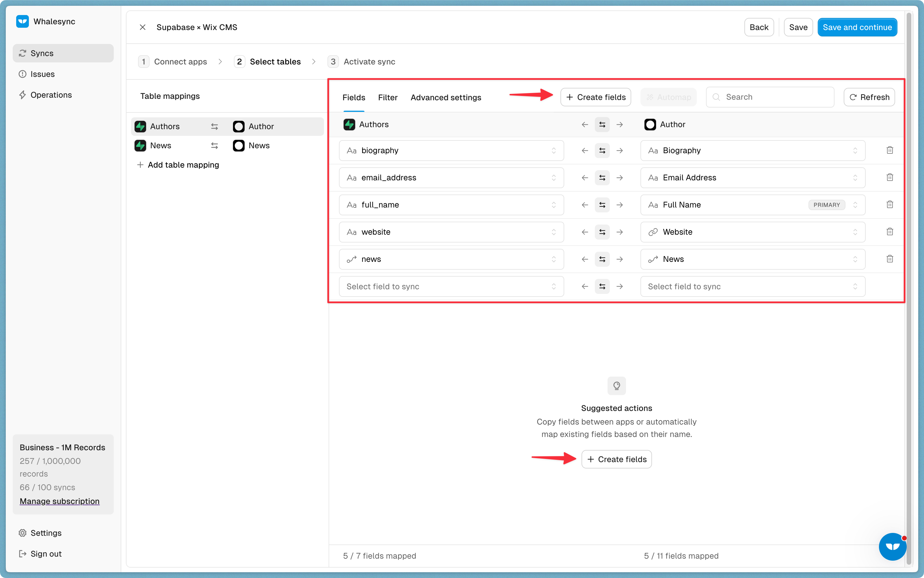Switch to the Filter tab
This screenshot has height=578, width=924.
pyautogui.click(x=388, y=97)
